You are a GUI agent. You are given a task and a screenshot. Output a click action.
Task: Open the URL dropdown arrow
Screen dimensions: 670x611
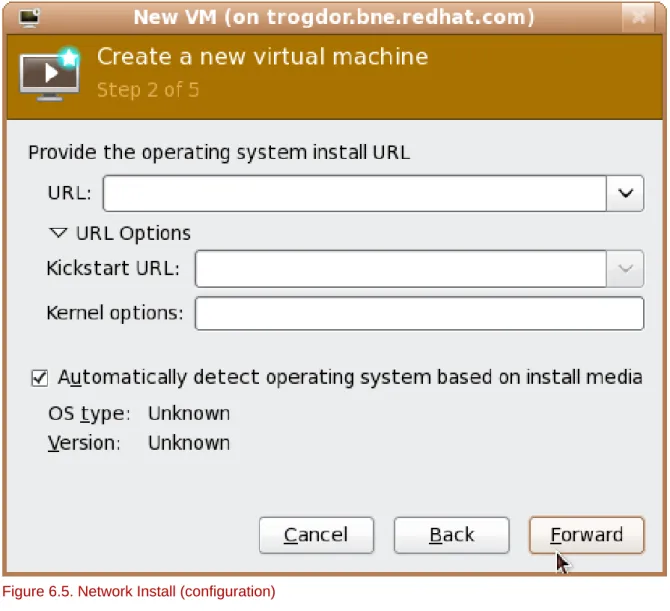pos(625,193)
